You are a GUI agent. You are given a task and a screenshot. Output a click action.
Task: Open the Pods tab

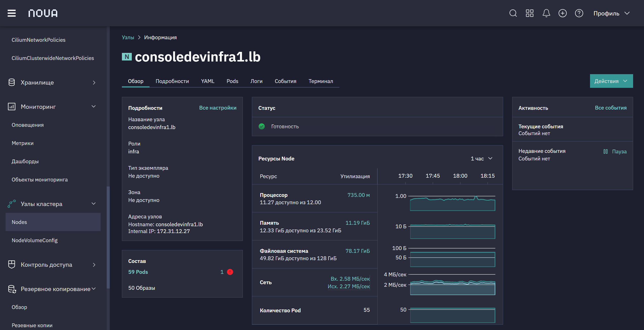(232, 81)
